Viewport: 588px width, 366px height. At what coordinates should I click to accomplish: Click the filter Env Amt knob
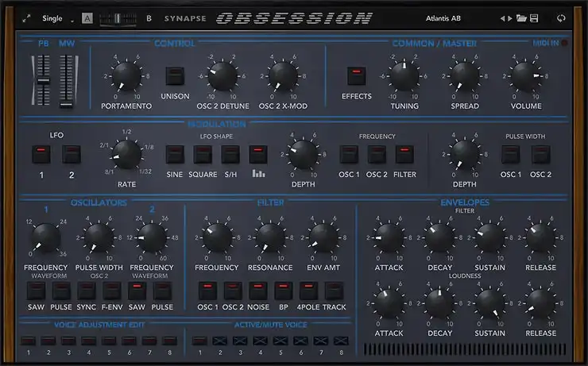323,237
